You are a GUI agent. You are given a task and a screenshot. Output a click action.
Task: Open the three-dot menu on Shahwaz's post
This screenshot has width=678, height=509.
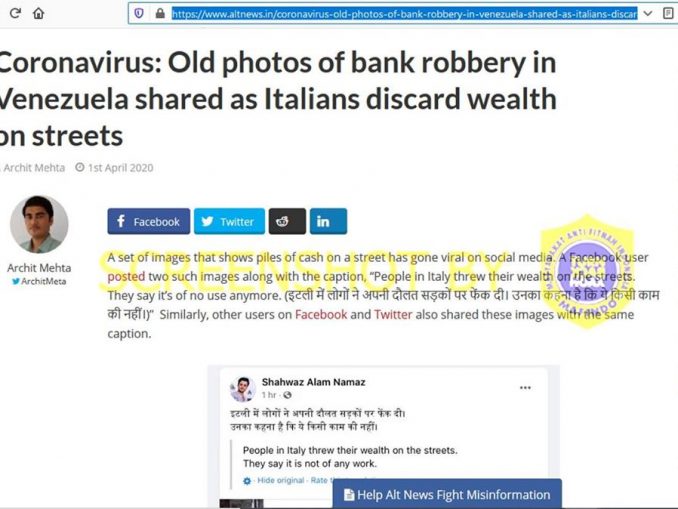[525, 387]
